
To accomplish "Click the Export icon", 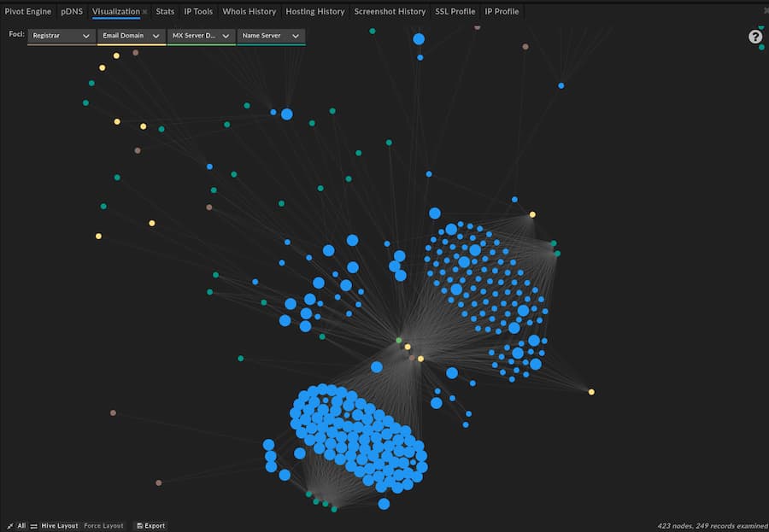I will 142,525.
